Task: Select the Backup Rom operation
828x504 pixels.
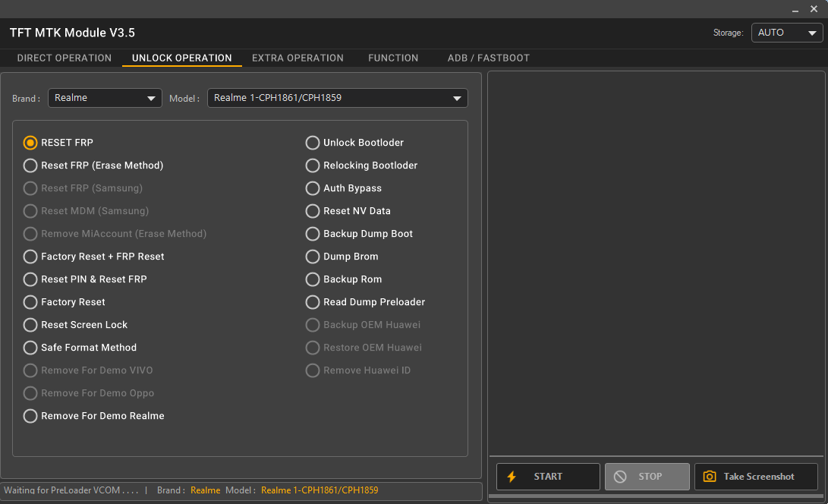Action: (312, 279)
